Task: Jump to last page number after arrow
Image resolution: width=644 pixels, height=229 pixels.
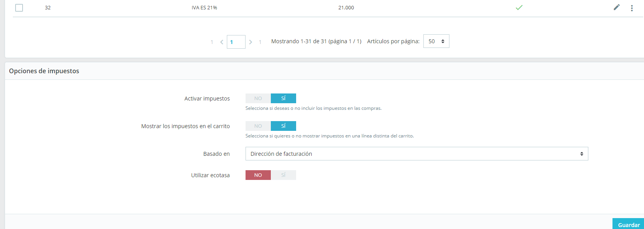Action: click(x=260, y=42)
